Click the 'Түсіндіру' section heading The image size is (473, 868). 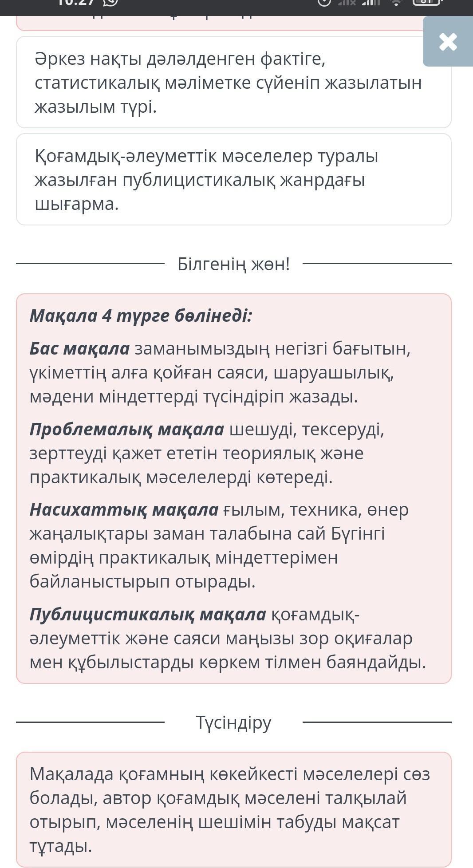tap(233, 722)
